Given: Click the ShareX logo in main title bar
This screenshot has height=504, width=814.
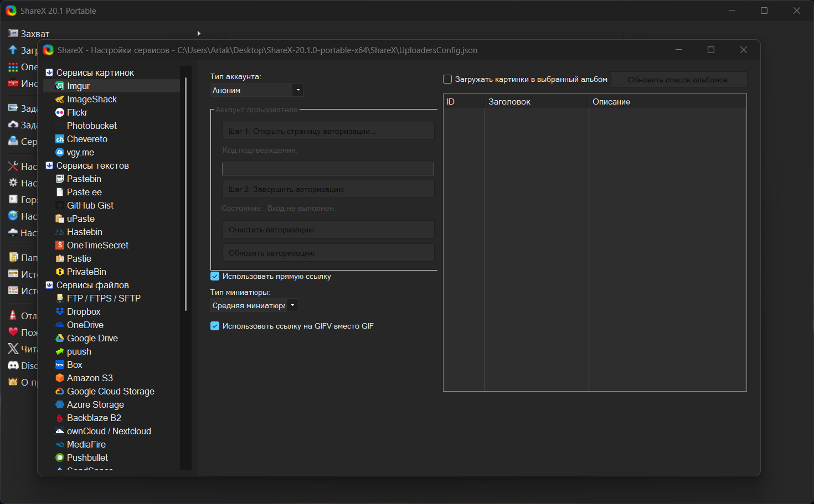Looking at the screenshot, I should point(11,11).
